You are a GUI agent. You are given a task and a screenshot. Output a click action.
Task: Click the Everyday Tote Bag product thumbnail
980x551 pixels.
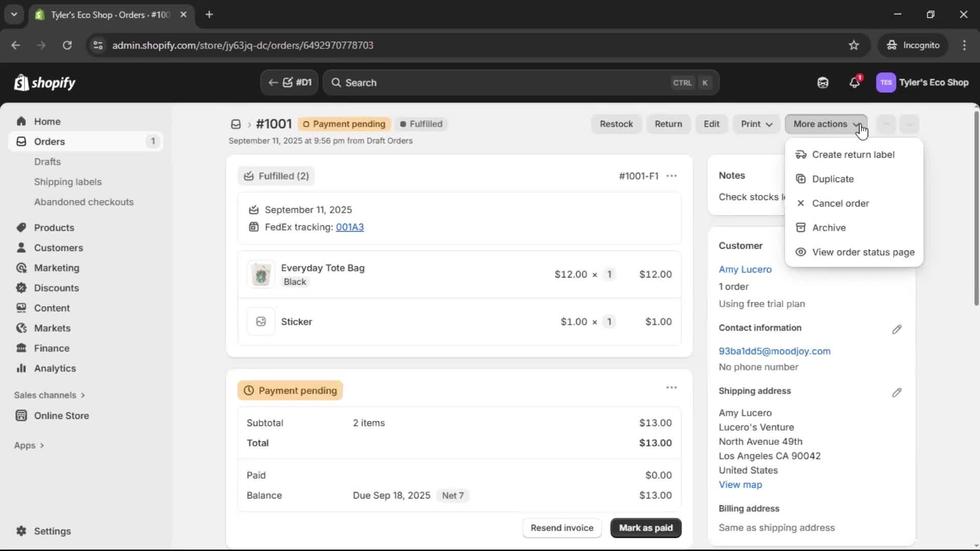pyautogui.click(x=261, y=274)
